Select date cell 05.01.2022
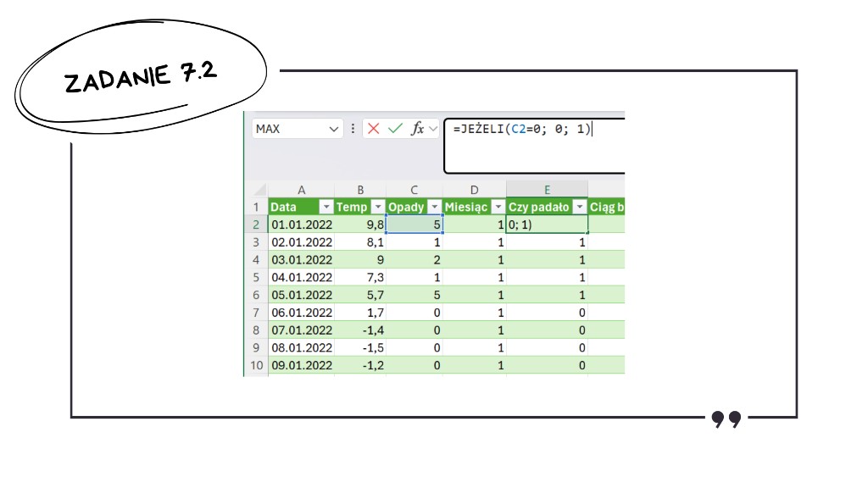Viewport: 868px width, 488px height. coord(301,295)
